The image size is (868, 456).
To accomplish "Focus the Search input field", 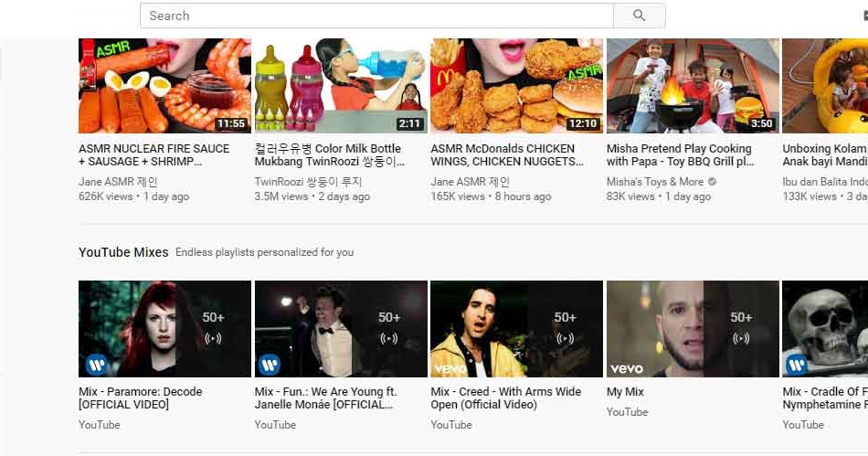I will [x=376, y=16].
